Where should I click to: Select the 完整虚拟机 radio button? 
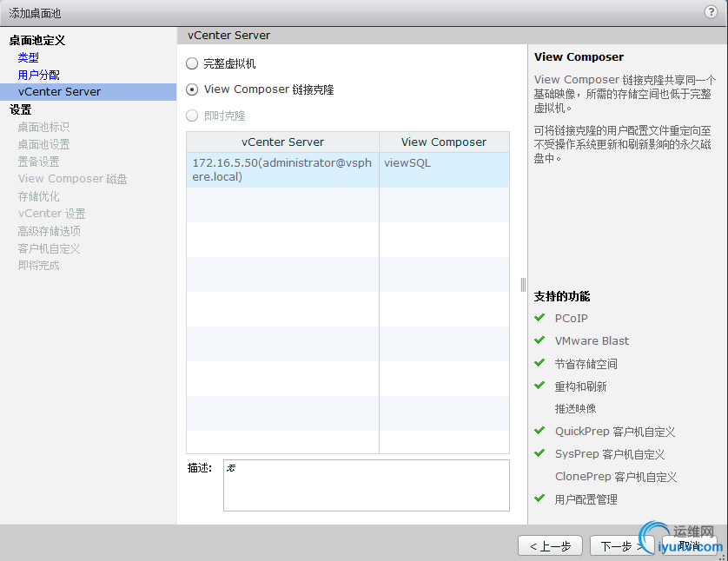[x=192, y=63]
